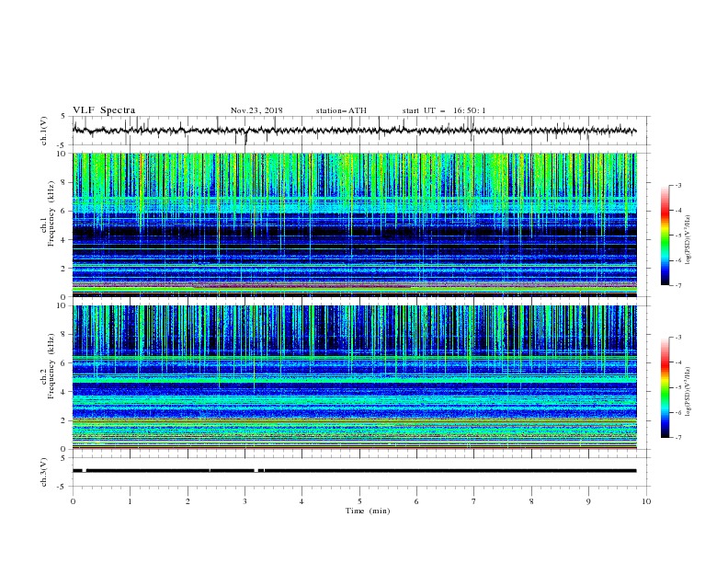Click the time axis tick label '0'
Screen dimensions: 728x563
[73, 501]
